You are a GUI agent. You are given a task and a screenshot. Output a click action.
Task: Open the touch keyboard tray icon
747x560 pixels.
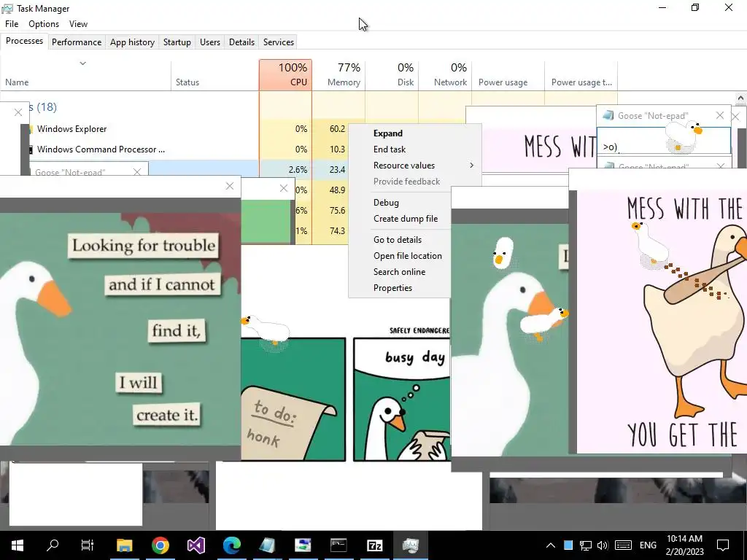click(623, 545)
